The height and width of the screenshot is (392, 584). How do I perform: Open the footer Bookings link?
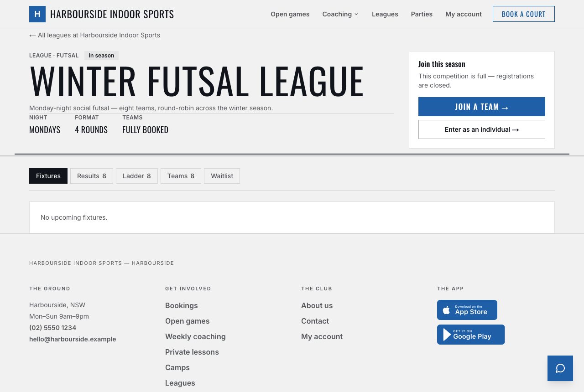182,305
